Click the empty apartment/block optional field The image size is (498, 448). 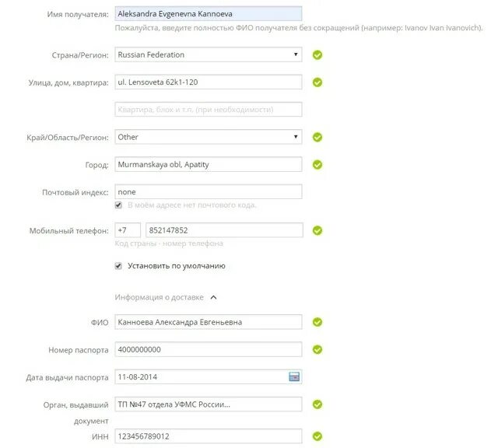pos(209,110)
